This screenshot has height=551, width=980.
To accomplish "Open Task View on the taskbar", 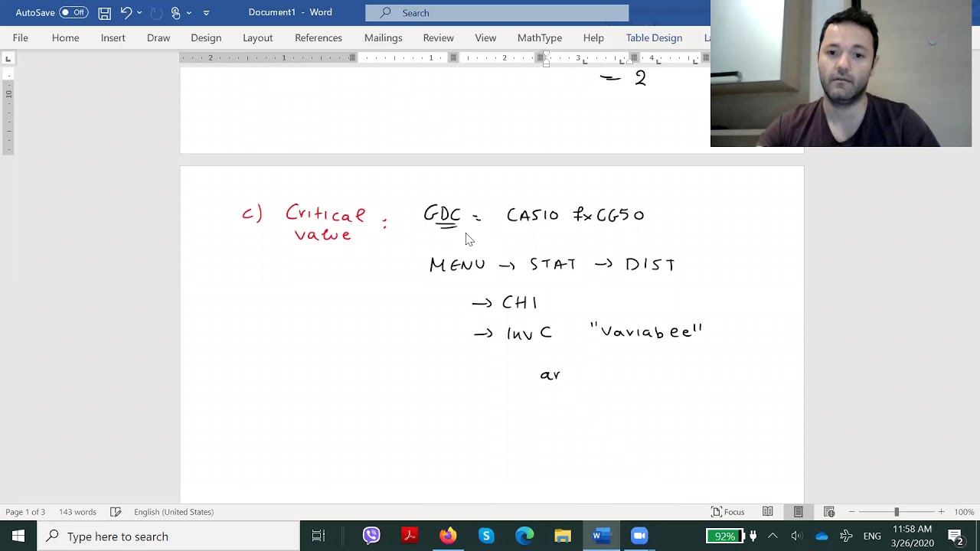I will [318, 536].
